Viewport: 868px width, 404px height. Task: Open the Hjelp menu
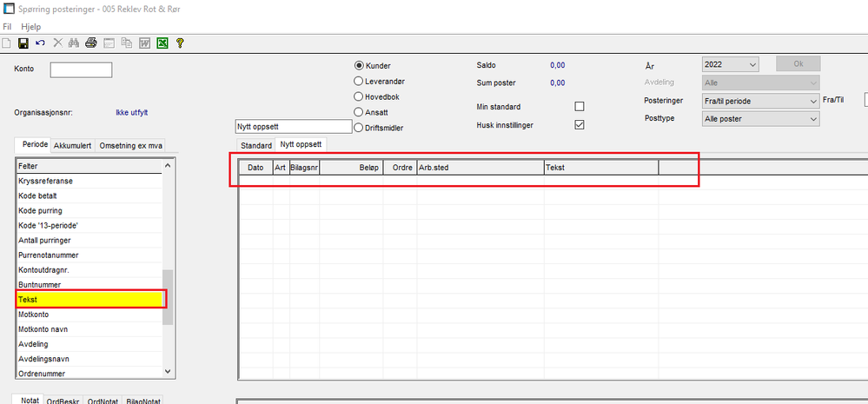pos(31,27)
